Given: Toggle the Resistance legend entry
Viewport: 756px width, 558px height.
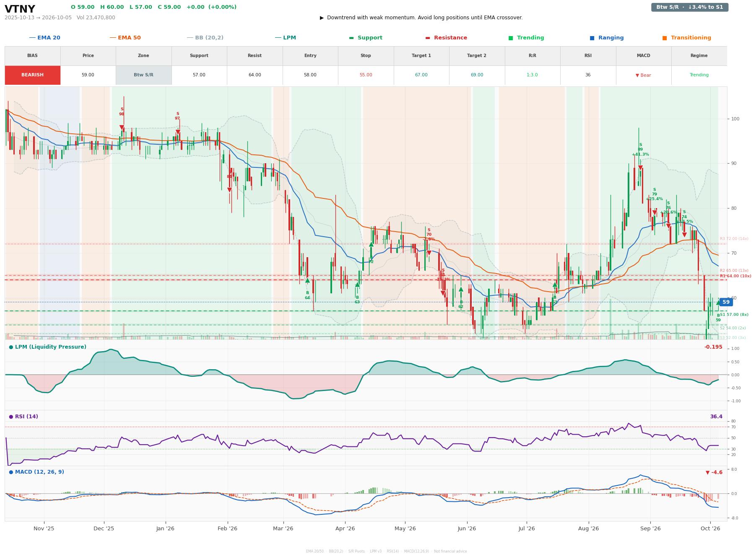Looking at the screenshot, I should tap(446, 38).
